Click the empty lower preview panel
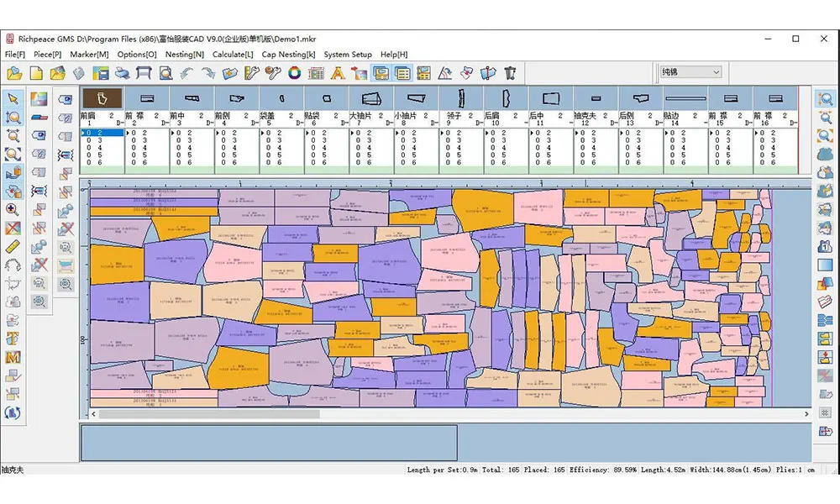Screen dimensions: 840x504 click(269, 443)
